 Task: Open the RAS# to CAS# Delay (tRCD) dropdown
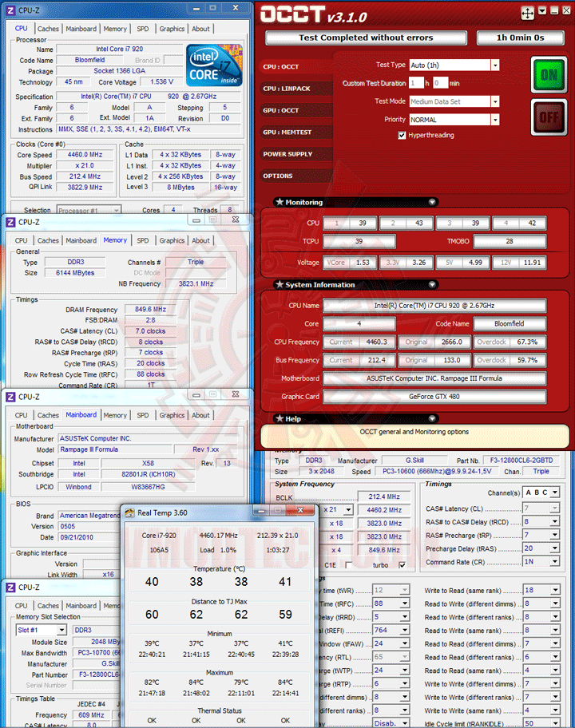555,522
